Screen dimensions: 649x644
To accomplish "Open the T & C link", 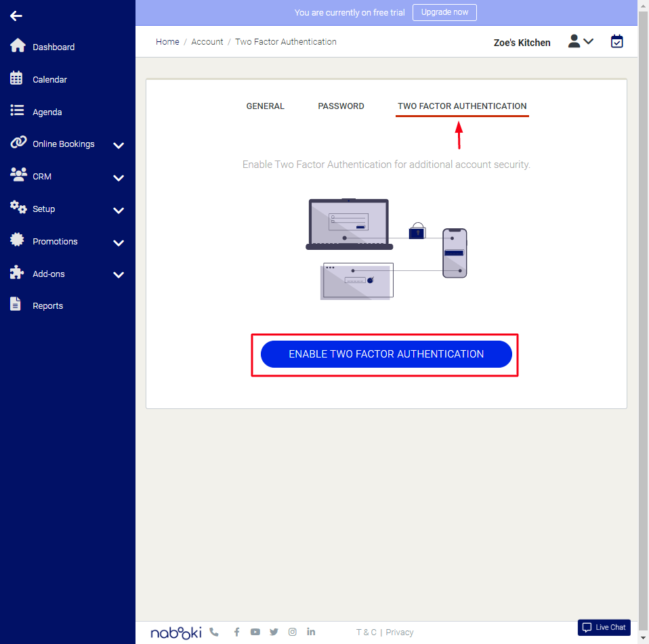I will 367,632.
